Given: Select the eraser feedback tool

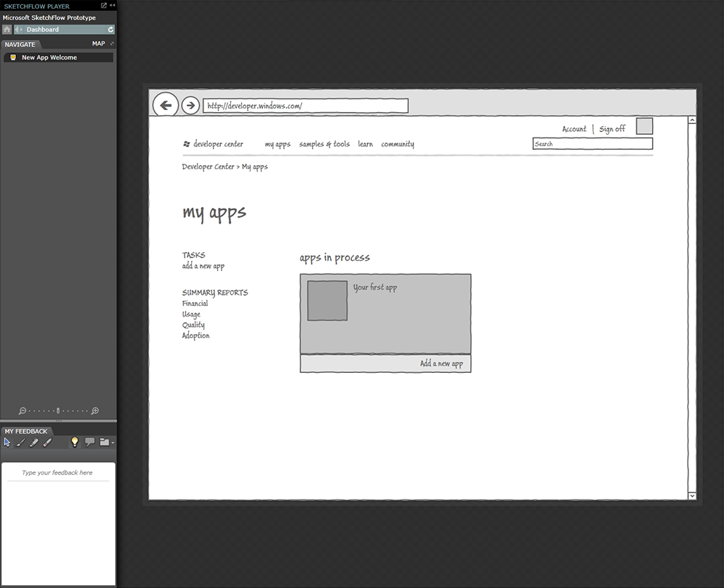Looking at the screenshot, I should 47,442.
